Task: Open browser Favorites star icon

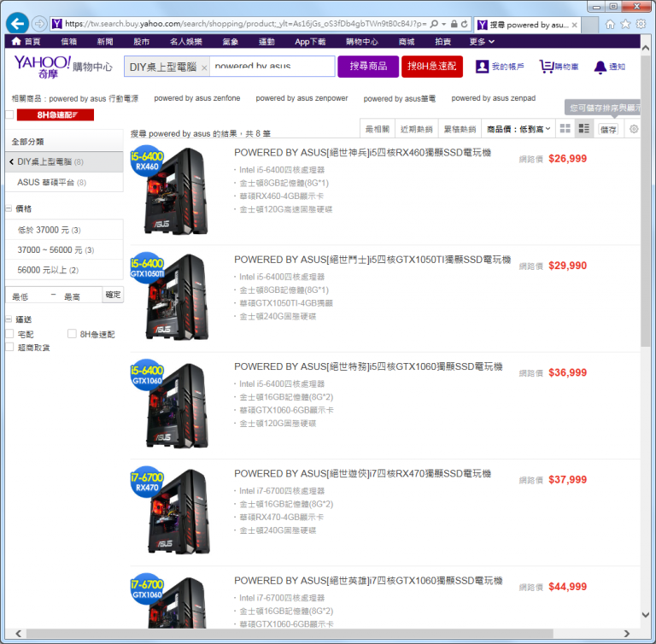Action: coord(625,24)
